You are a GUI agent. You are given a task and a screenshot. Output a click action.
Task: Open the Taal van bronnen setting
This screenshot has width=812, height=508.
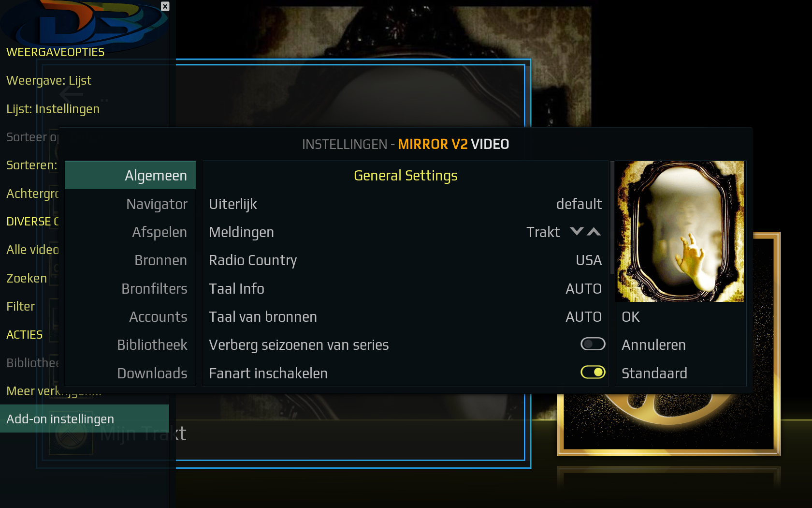(x=406, y=316)
